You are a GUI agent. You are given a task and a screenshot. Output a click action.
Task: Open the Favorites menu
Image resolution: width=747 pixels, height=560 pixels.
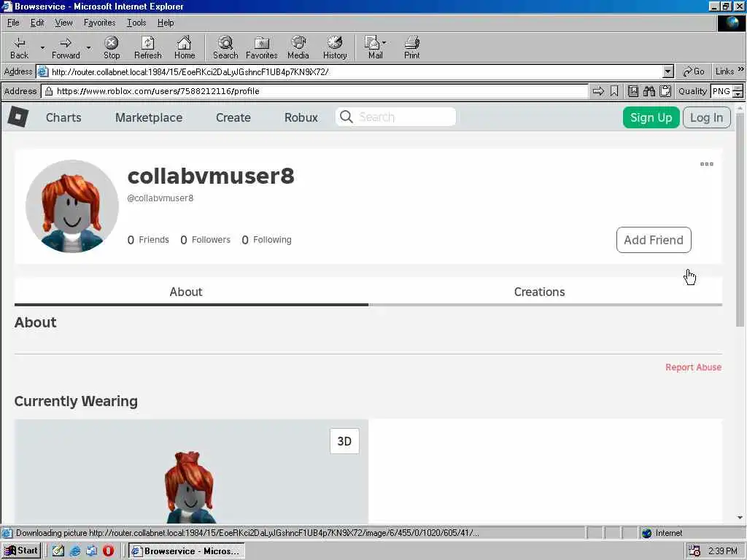pos(99,23)
